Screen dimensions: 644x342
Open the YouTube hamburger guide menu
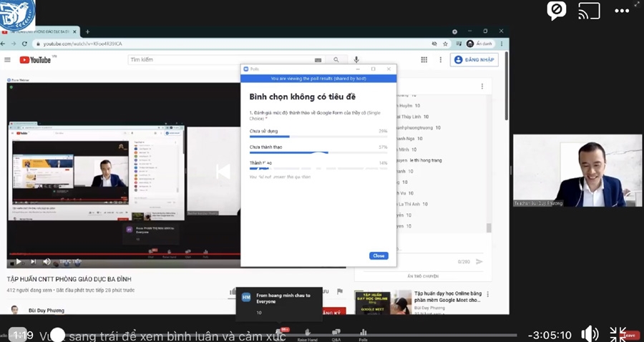click(8, 60)
